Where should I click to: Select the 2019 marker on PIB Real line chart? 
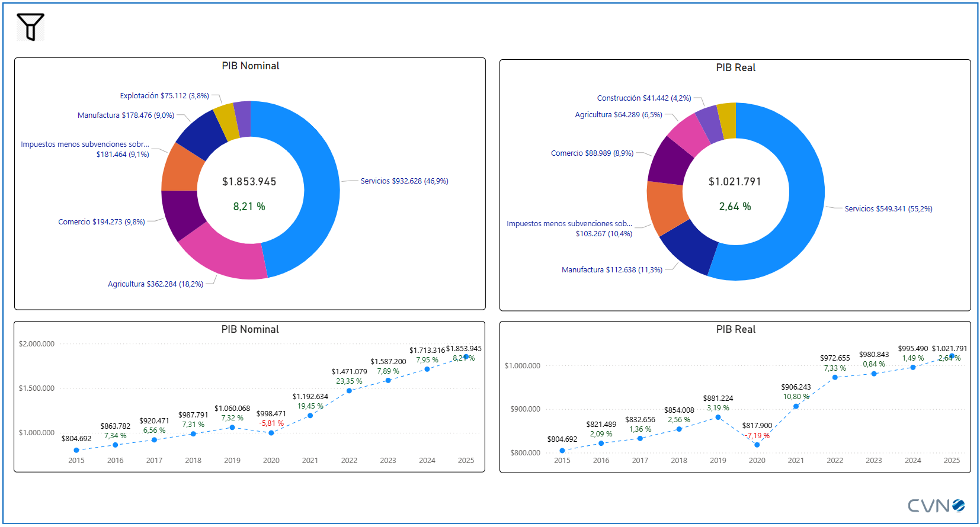pos(718,417)
